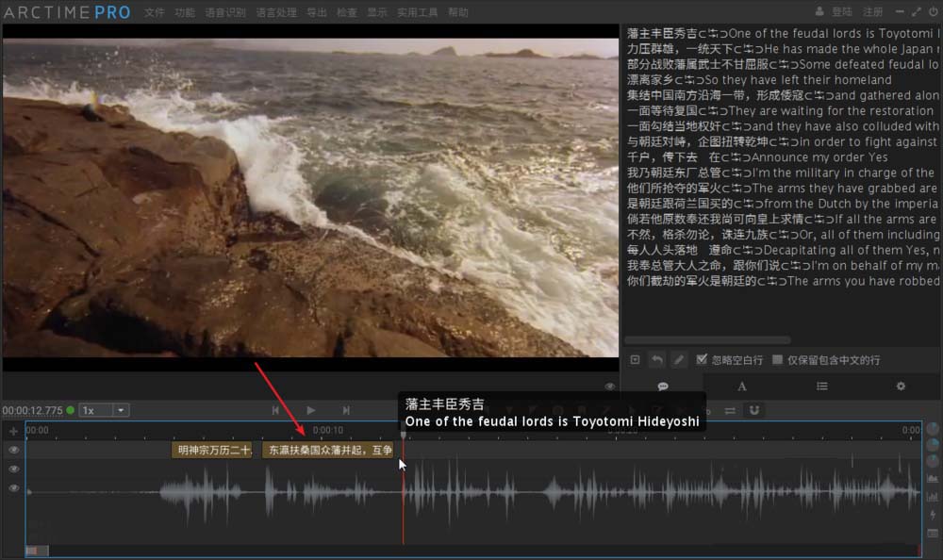Click the swap arrows icon beside the magnet
943x560 pixels.
pos(730,411)
